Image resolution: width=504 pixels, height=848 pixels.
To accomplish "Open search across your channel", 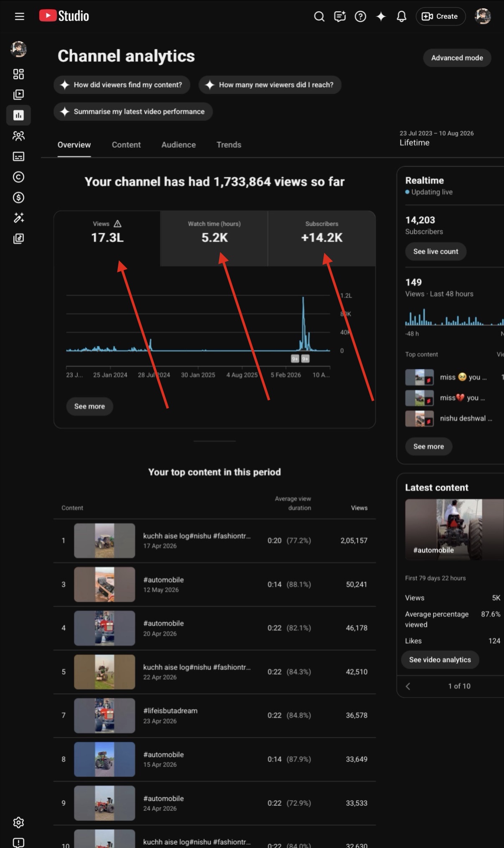I will [x=319, y=16].
